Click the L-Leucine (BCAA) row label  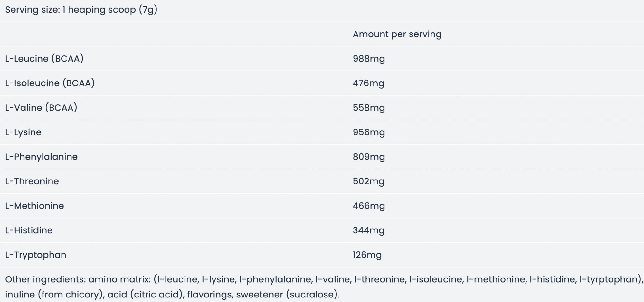pos(44,59)
